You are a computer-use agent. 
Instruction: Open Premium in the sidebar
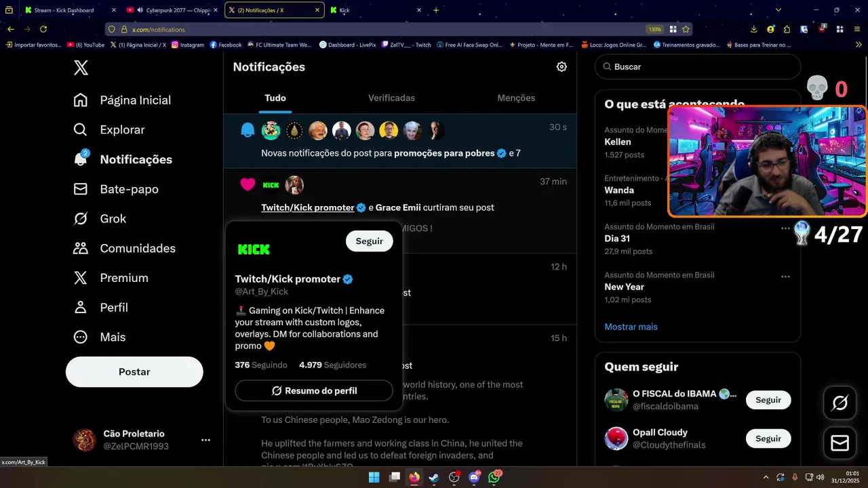point(111,278)
